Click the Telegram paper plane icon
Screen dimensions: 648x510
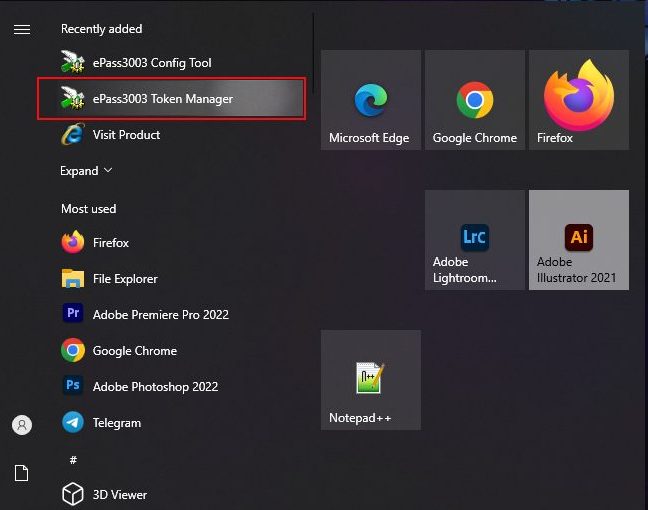point(73,422)
